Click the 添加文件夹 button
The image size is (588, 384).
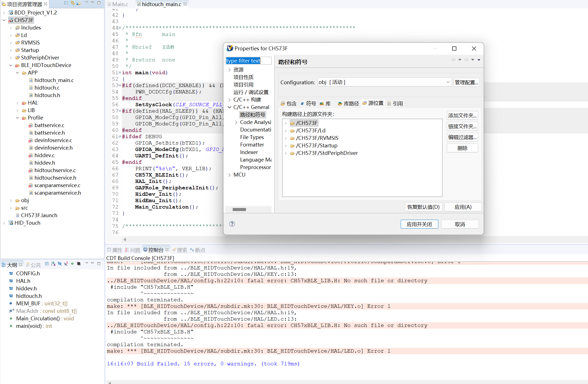pyautogui.click(x=462, y=115)
